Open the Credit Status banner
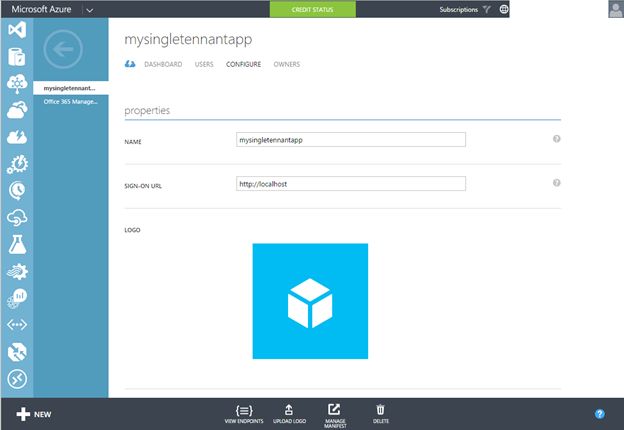624x430 pixels. pos(313,9)
